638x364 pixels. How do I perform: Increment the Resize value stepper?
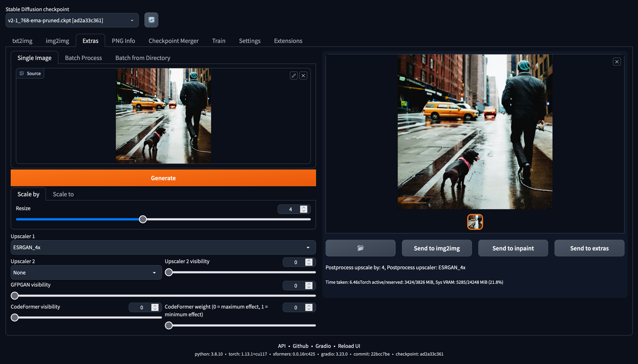[x=304, y=207]
